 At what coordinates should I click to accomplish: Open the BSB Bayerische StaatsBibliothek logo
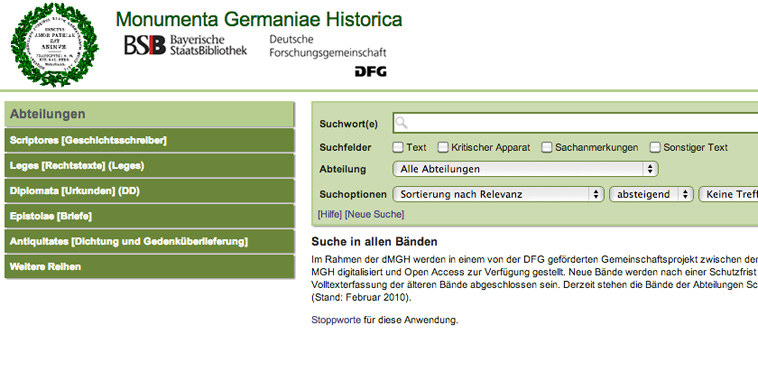click(185, 45)
